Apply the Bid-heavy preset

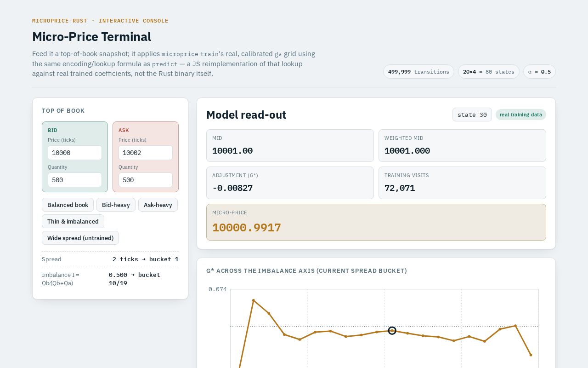tap(116, 205)
